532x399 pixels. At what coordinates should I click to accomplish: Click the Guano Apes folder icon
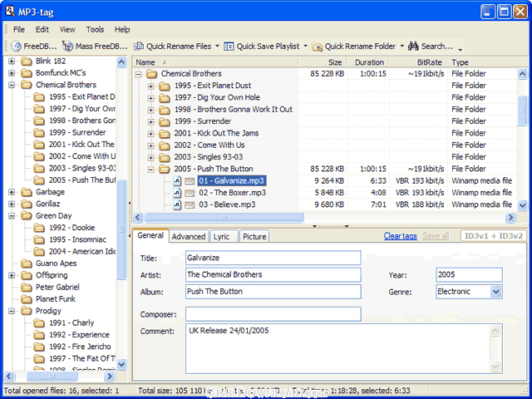(x=26, y=264)
